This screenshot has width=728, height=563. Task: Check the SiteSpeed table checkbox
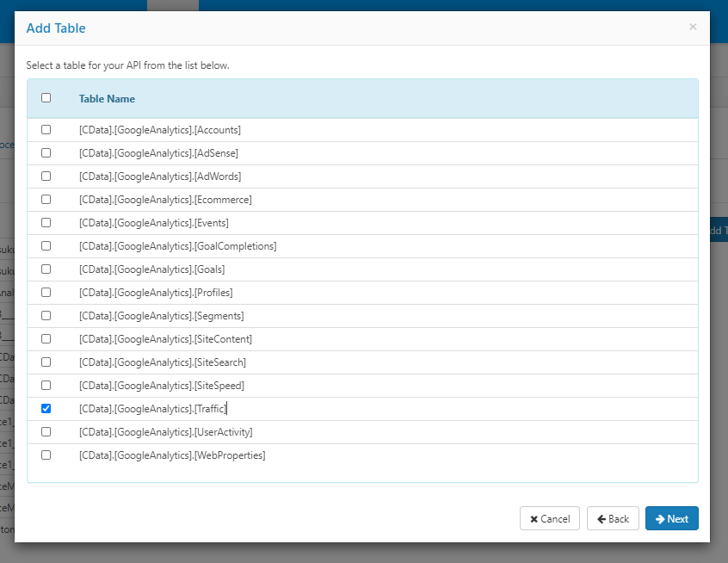[x=46, y=385]
